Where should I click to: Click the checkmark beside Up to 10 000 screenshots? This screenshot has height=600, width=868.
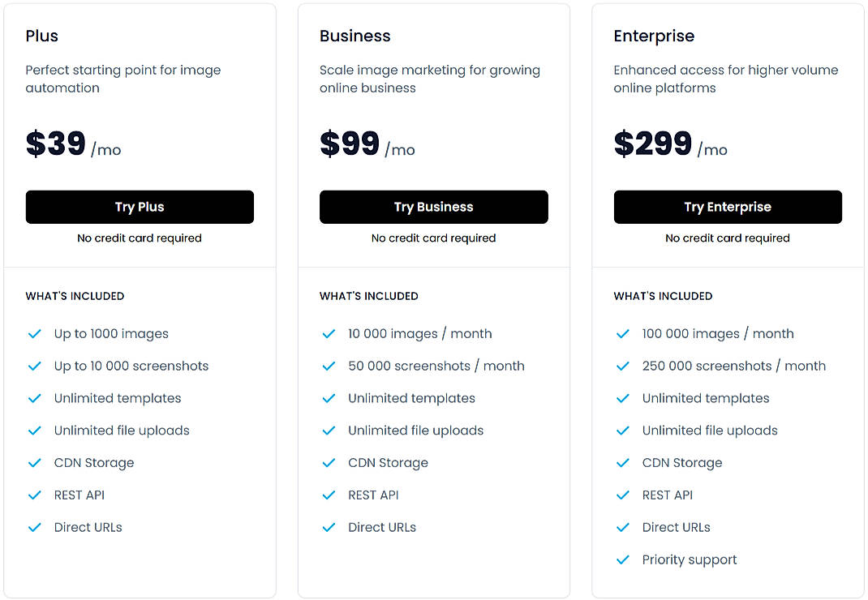[x=35, y=366]
